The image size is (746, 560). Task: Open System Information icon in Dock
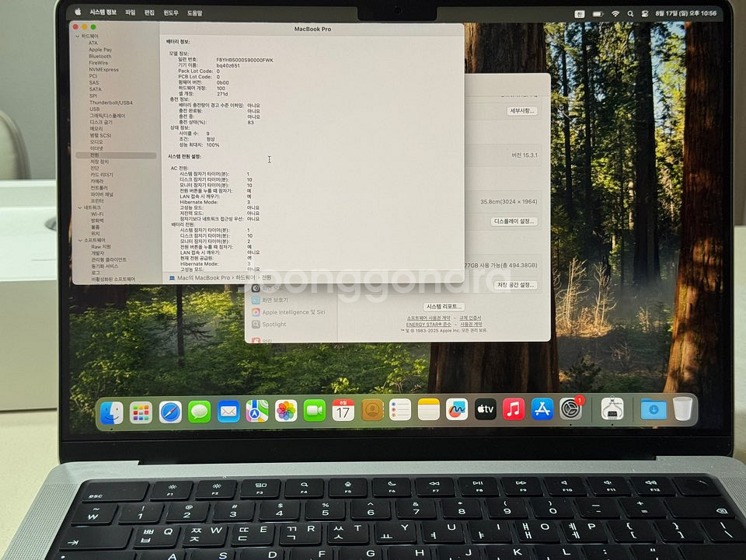point(612,409)
